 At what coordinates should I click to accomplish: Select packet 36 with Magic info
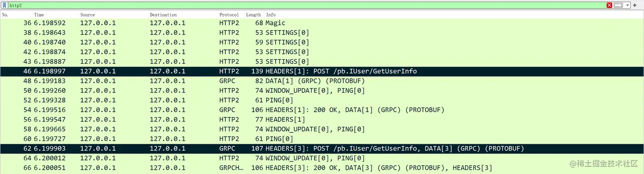(322, 23)
